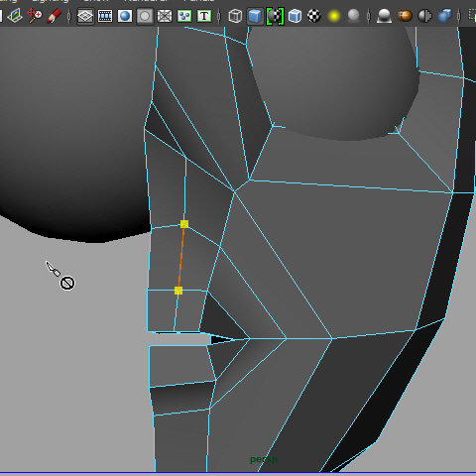Image resolution: width=476 pixels, height=476 pixels.
Task: Toggle Depth of Field icon
Action: (x=444, y=16)
